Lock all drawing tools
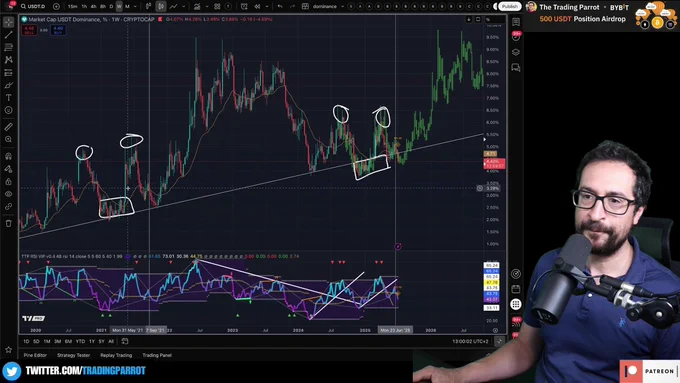680x383 pixels. tap(9, 182)
